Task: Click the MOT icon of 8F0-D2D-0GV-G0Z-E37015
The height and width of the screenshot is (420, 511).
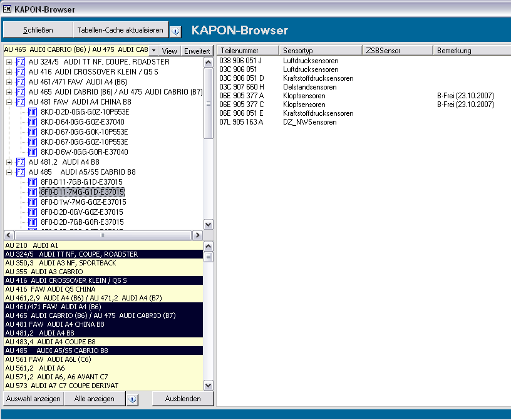Action: click(x=33, y=212)
